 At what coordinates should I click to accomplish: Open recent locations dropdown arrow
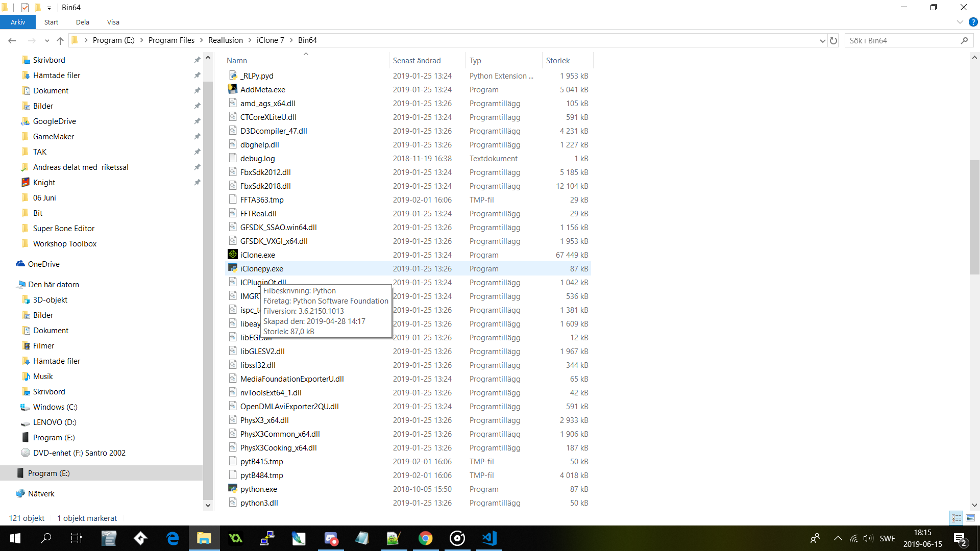point(47,40)
